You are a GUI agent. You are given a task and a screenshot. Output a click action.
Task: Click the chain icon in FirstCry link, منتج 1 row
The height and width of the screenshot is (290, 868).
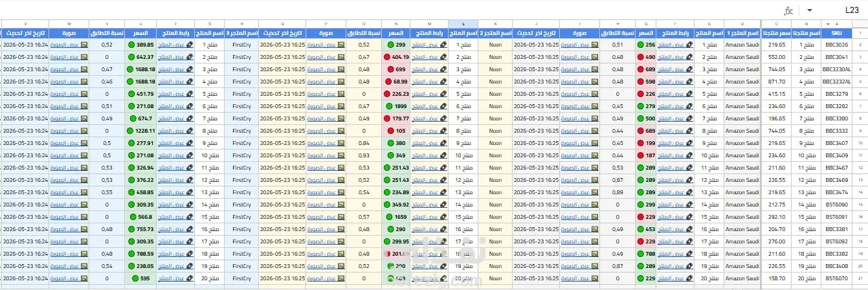tap(189, 45)
